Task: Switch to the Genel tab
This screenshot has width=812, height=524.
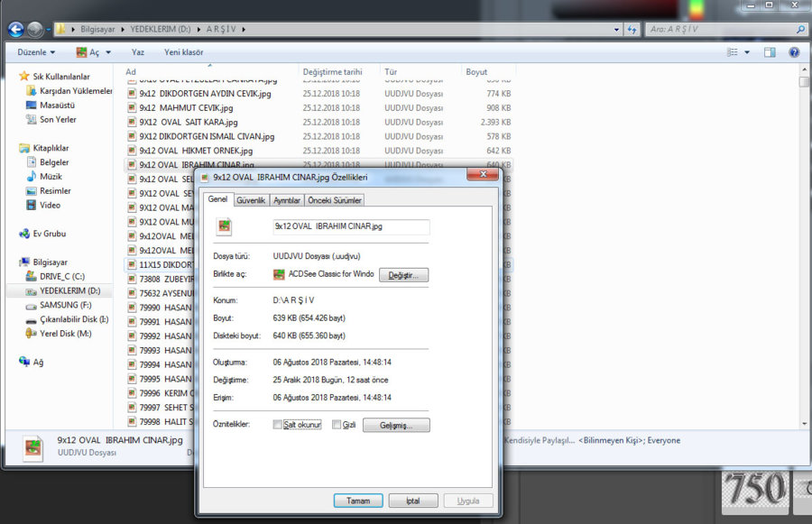Action: coord(217,199)
